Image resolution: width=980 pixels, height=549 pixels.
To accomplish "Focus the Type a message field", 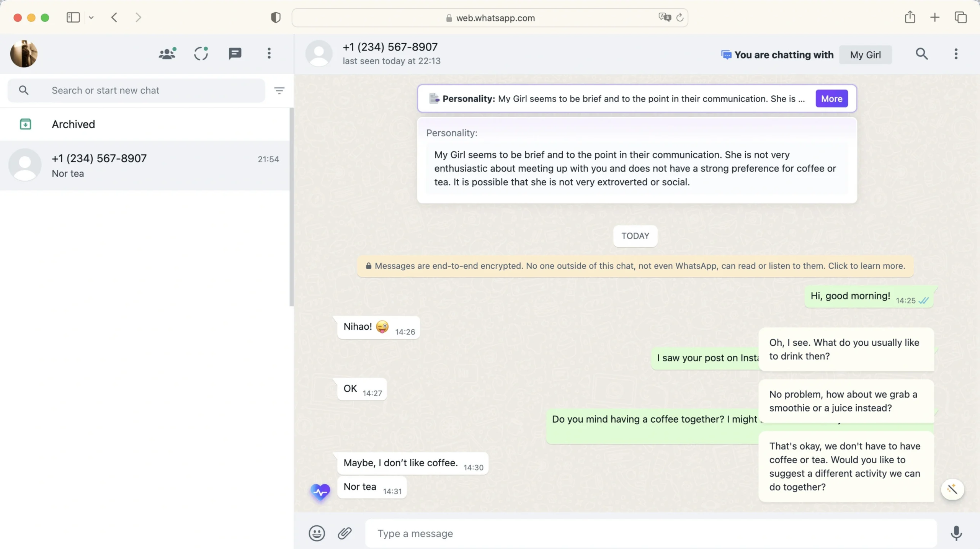I will tap(651, 533).
